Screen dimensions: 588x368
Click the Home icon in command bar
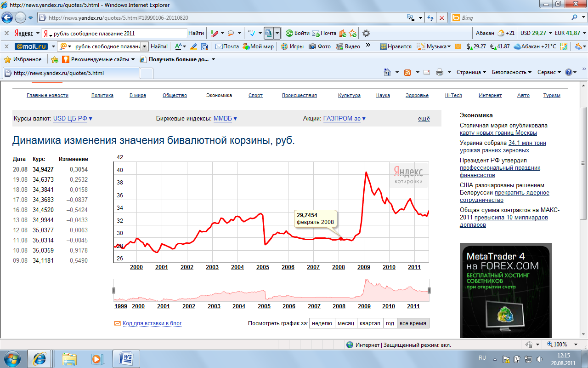388,72
